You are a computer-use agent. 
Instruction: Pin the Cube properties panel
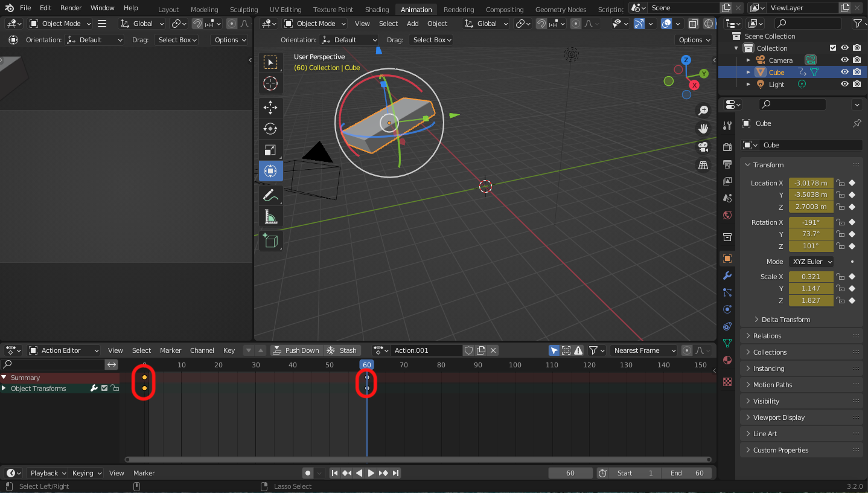857,123
